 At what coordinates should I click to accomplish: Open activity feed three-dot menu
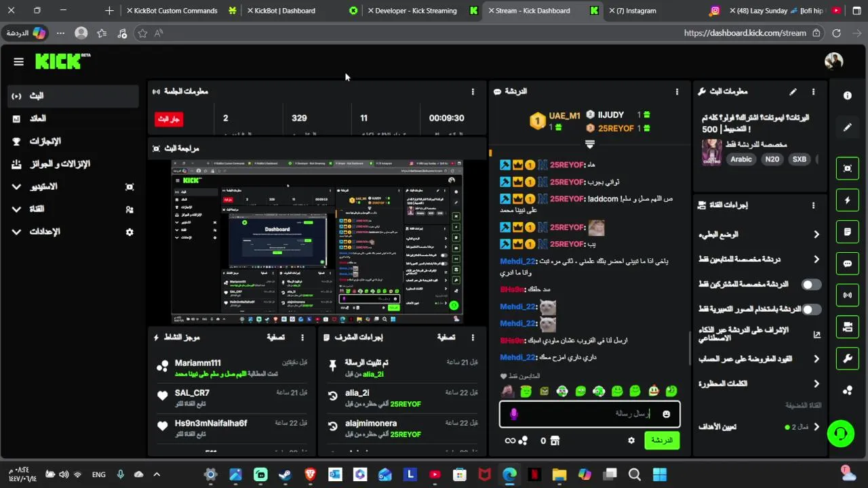point(302,337)
